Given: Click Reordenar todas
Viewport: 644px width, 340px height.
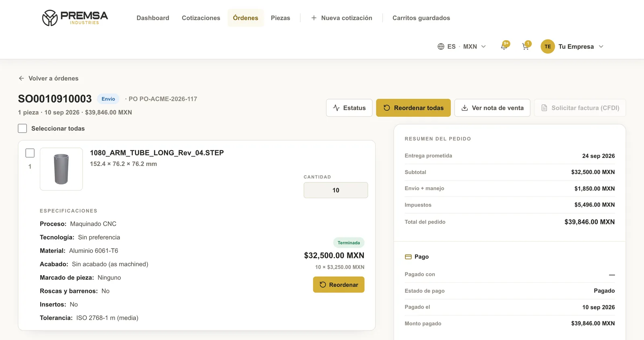Looking at the screenshot, I should pos(413,108).
